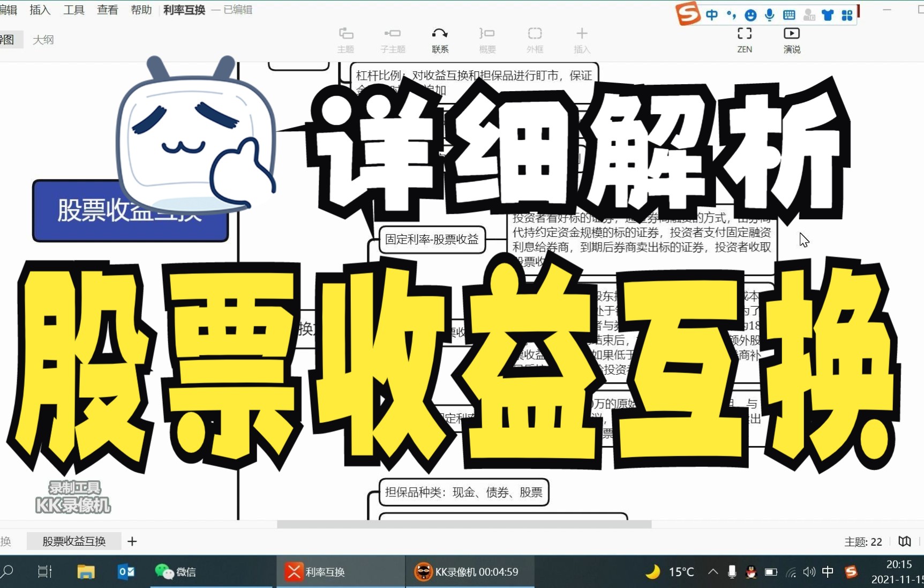The width and height of the screenshot is (924, 588).
Task: Add a new sheet with plus button
Action: pos(132,541)
